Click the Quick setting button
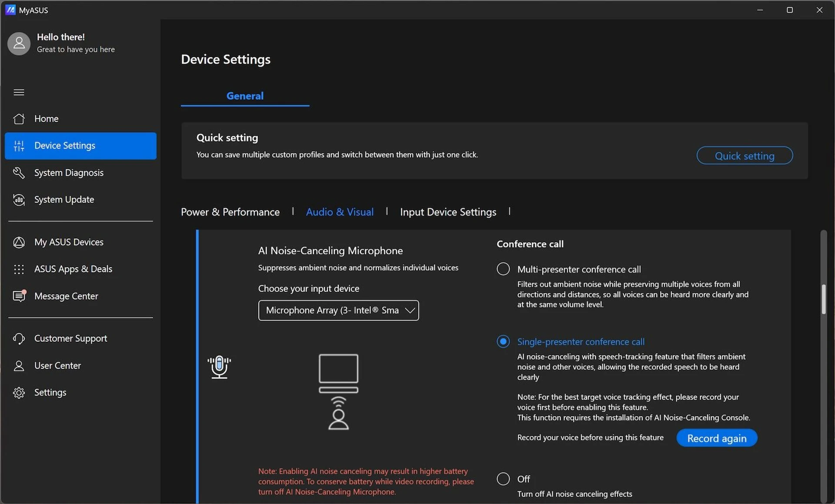This screenshot has height=504, width=835. pyautogui.click(x=745, y=156)
